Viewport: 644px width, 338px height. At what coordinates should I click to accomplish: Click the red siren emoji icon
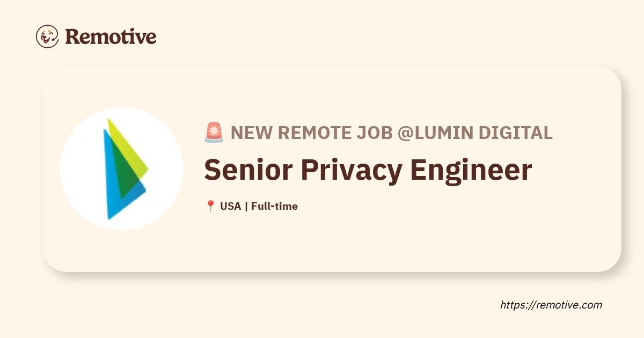[x=214, y=133]
